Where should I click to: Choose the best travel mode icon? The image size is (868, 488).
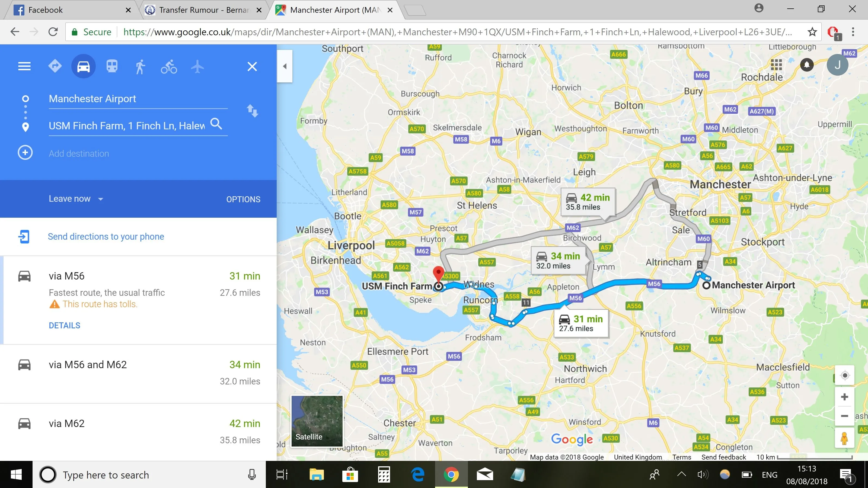tap(55, 66)
